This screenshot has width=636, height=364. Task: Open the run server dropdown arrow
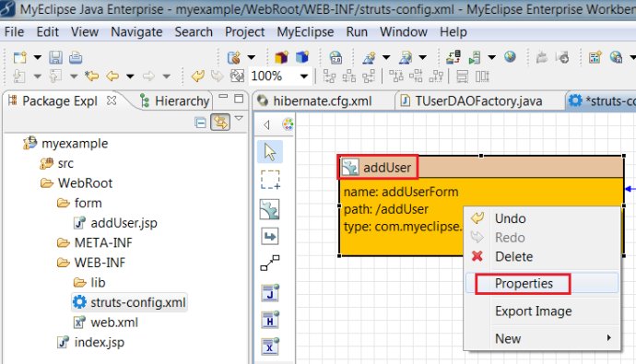click(491, 57)
